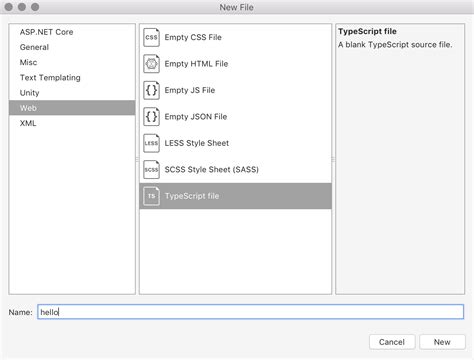Click the TypeScript file TS icon
The image size is (474, 360).
tap(151, 196)
